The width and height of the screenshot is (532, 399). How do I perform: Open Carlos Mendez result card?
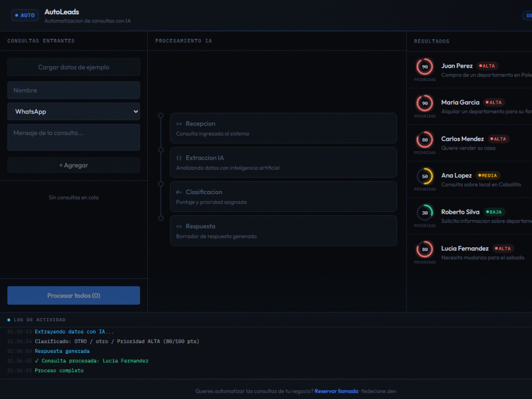pos(469,143)
